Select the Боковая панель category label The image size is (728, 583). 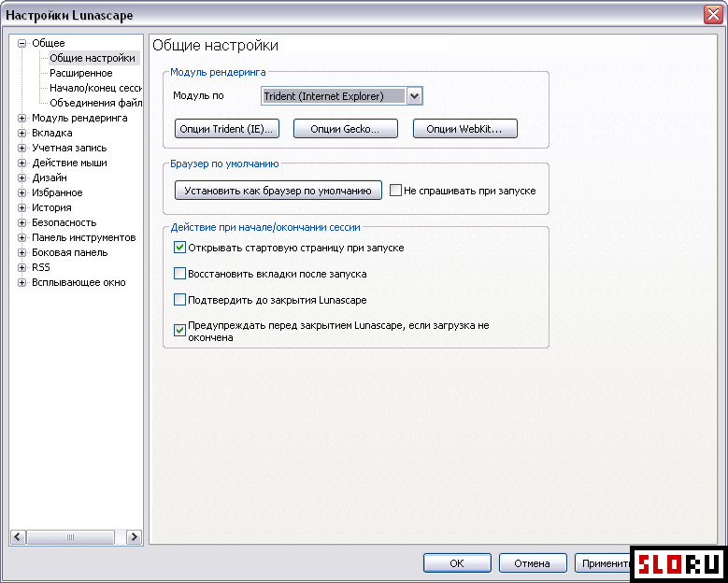point(70,252)
